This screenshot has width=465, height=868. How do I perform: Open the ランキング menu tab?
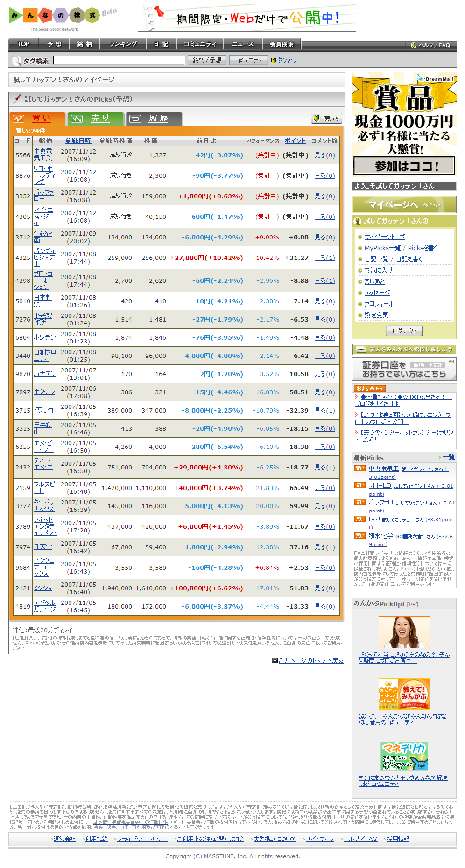(x=123, y=44)
